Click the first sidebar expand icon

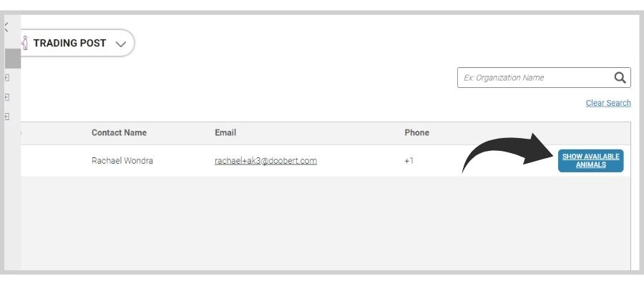click(6, 77)
